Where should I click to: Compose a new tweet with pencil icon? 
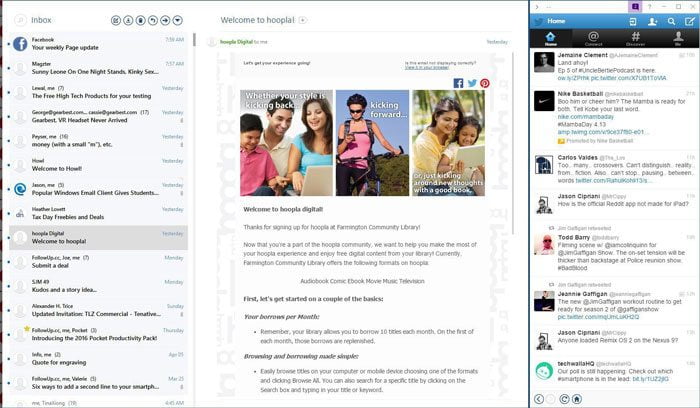(690, 21)
